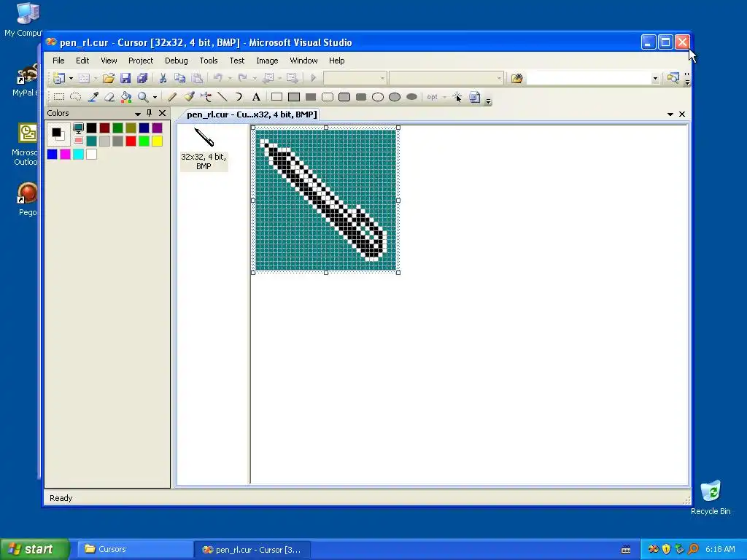Open the Colors panel window position dropdown
The width and height of the screenshot is (747, 560).
[x=138, y=113]
